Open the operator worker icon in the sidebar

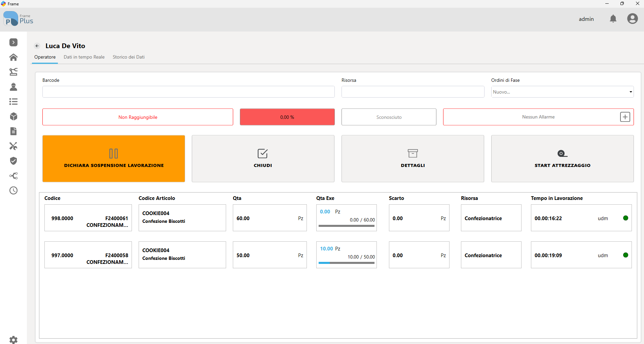point(13,87)
